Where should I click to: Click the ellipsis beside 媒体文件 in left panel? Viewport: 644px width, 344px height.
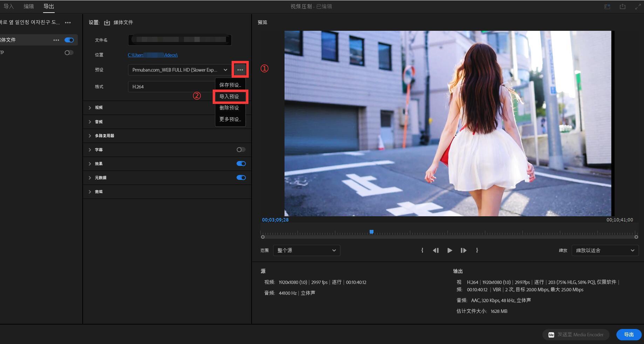point(56,40)
